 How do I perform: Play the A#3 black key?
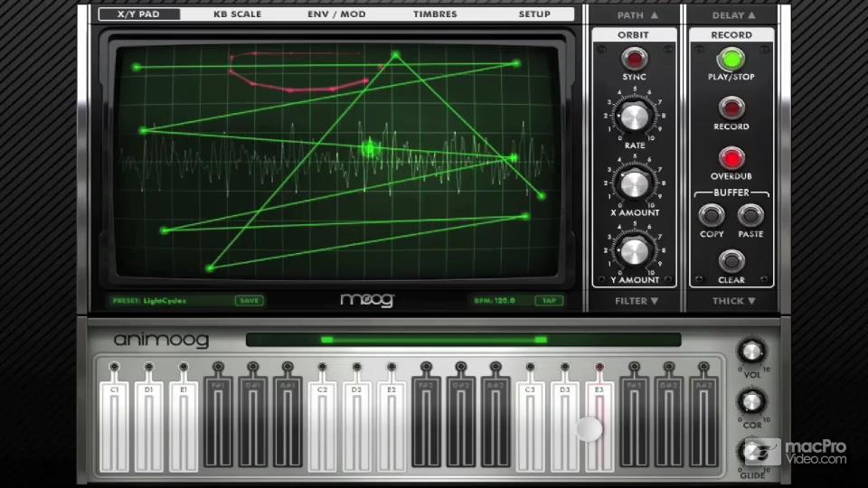click(x=703, y=422)
